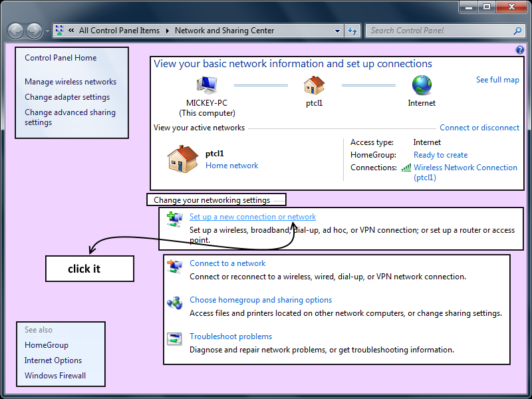Open the Troubleshoot problems link
532x399 pixels.
point(231,336)
